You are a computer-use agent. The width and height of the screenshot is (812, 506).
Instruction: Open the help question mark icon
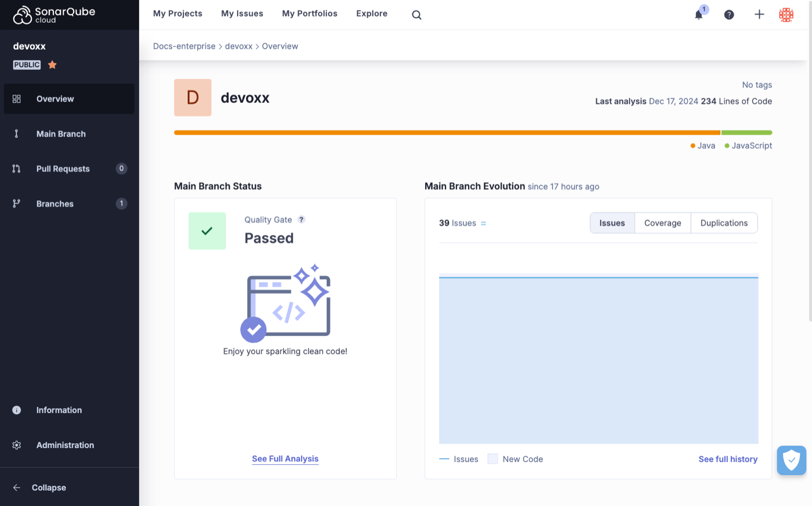pyautogui.click(x=729, y=15)
